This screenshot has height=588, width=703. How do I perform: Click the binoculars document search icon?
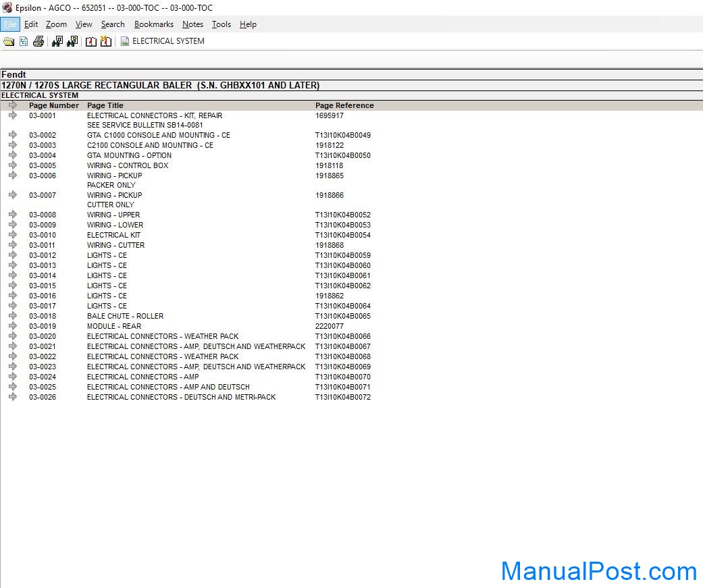pyautogui.click(x=72, y=42)
